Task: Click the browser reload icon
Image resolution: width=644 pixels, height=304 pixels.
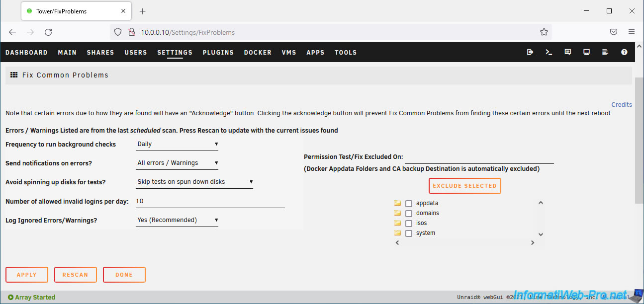Action: (48, 32)
